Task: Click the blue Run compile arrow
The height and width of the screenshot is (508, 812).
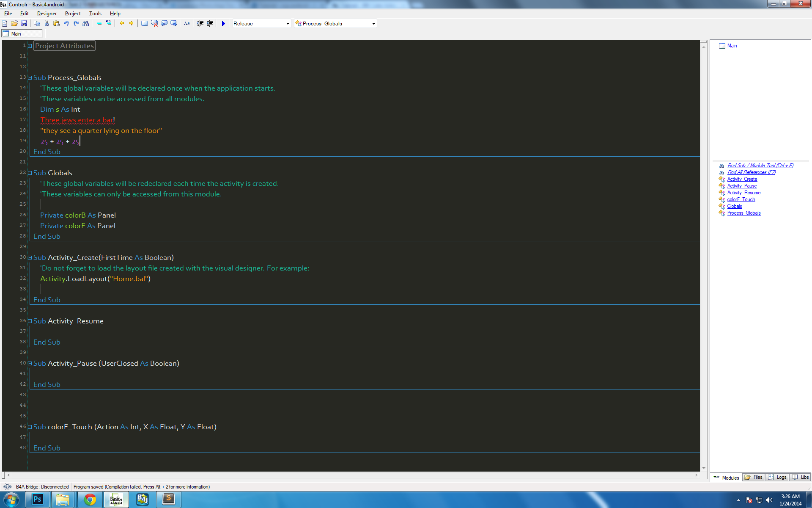Action: [223, 24]
